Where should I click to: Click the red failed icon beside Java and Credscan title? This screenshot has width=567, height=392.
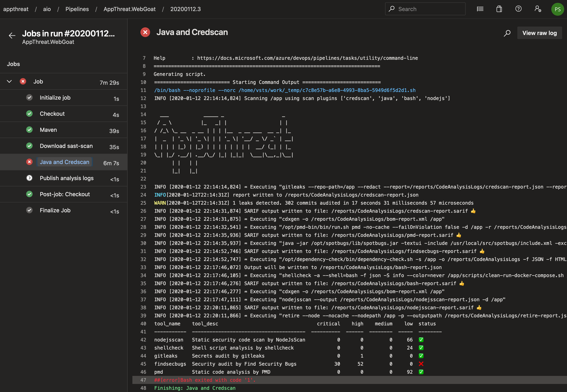pos(145,32)
